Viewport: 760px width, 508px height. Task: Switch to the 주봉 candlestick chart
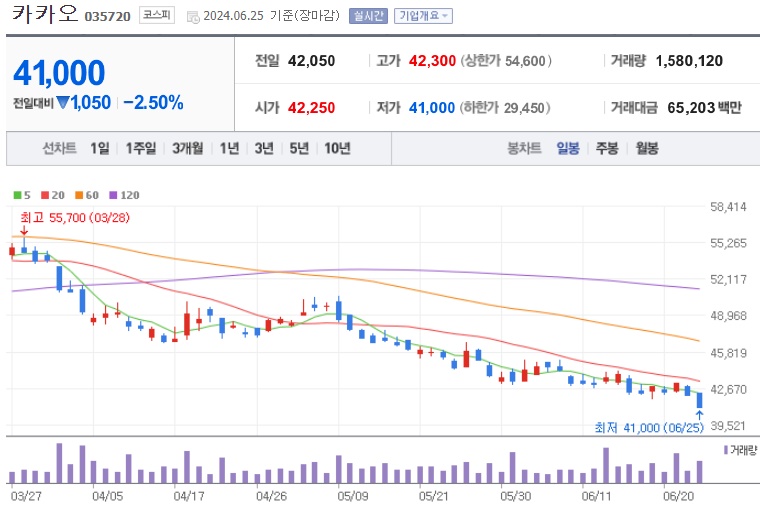607,148
